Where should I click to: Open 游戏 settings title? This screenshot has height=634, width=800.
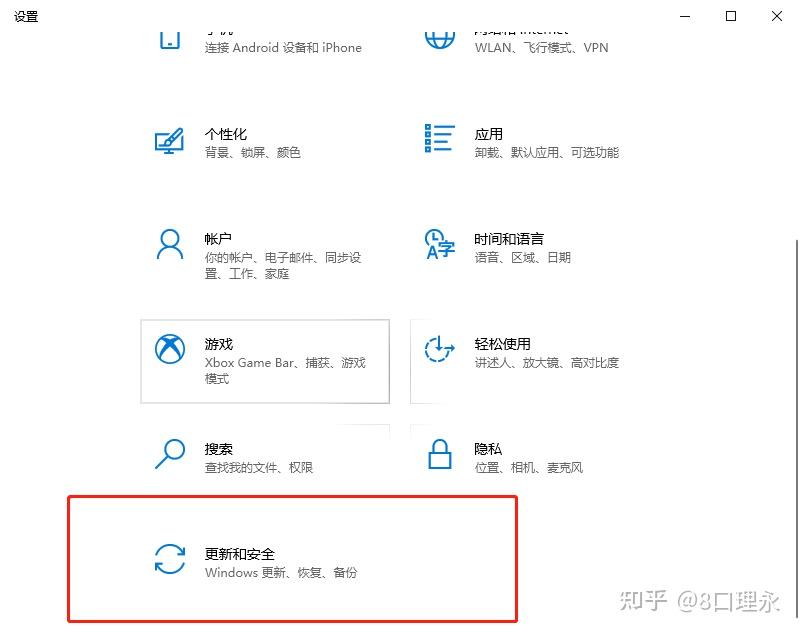[x=219, y=344]
